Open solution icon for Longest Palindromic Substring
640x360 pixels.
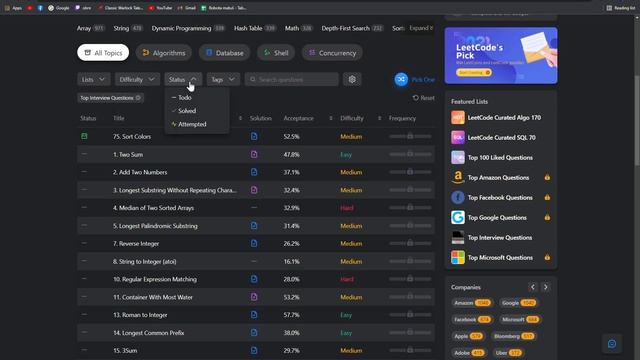(254, 226)
